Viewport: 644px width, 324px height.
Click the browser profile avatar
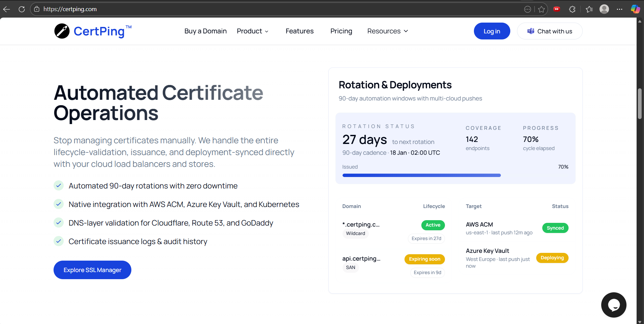pyautogui.click(x=604, y=9)
